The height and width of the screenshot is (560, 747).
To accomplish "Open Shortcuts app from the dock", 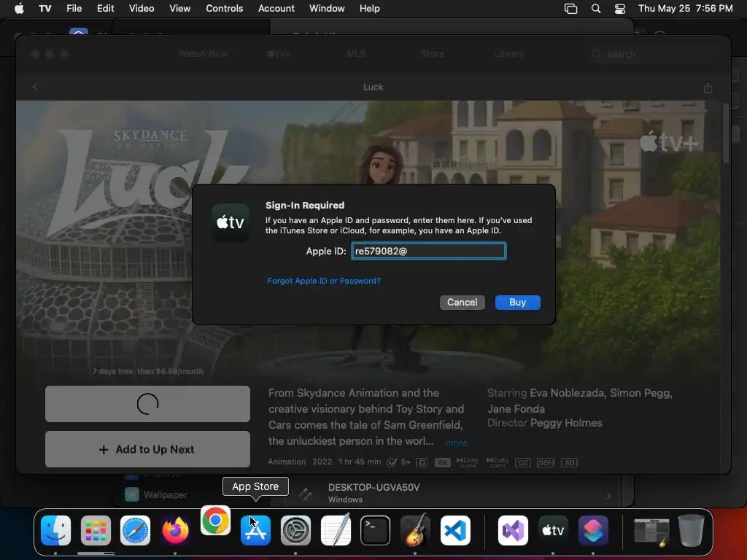I will coord(592,531).
